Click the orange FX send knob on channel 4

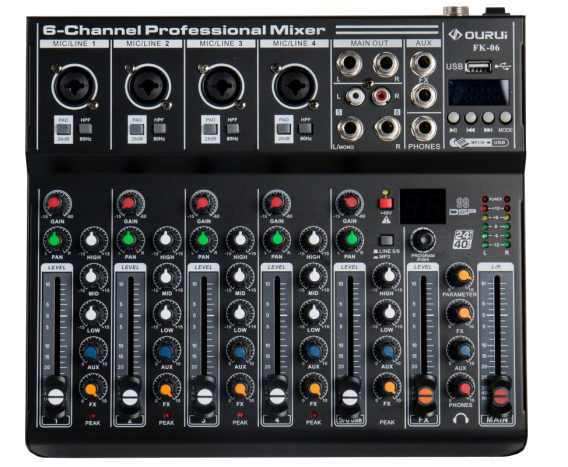pyautogui.click(x=314, y=388)
